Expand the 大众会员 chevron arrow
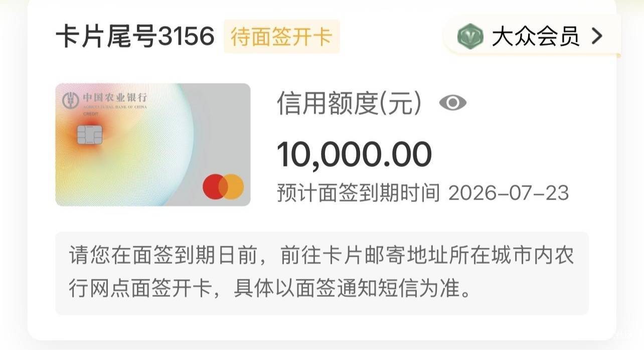Image resolution: width=644 pixels, height=350 pixels. tap(597, 36)
